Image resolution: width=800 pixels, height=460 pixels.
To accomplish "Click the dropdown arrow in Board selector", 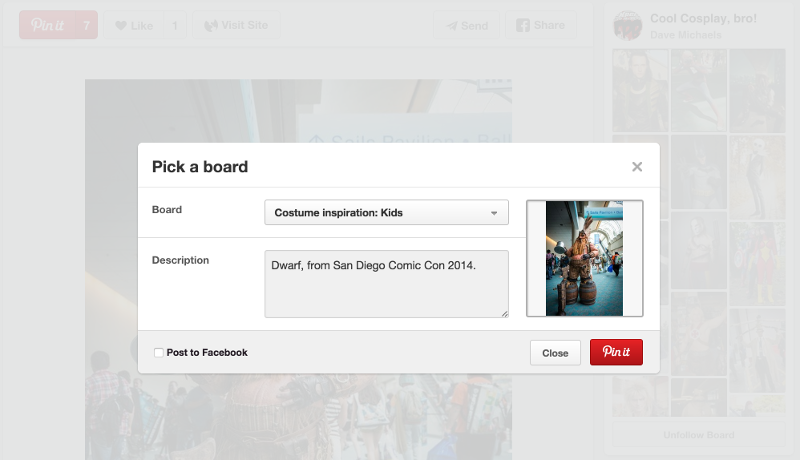I will click(494, 213).
